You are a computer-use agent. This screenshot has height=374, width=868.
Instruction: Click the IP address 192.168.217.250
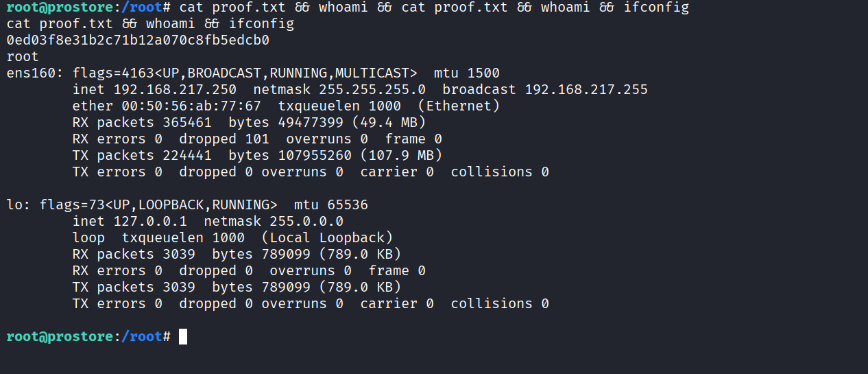click(x=175, y=89)
